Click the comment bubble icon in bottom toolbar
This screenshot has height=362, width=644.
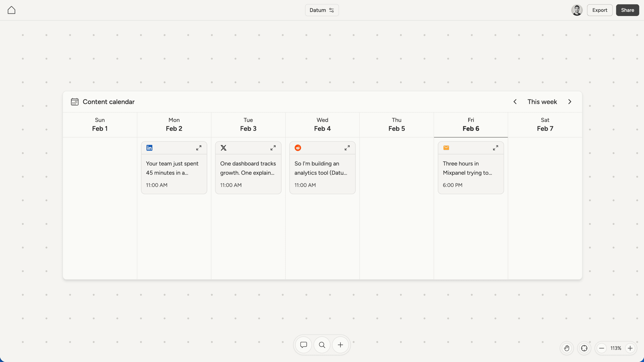[x=303, y=345]
